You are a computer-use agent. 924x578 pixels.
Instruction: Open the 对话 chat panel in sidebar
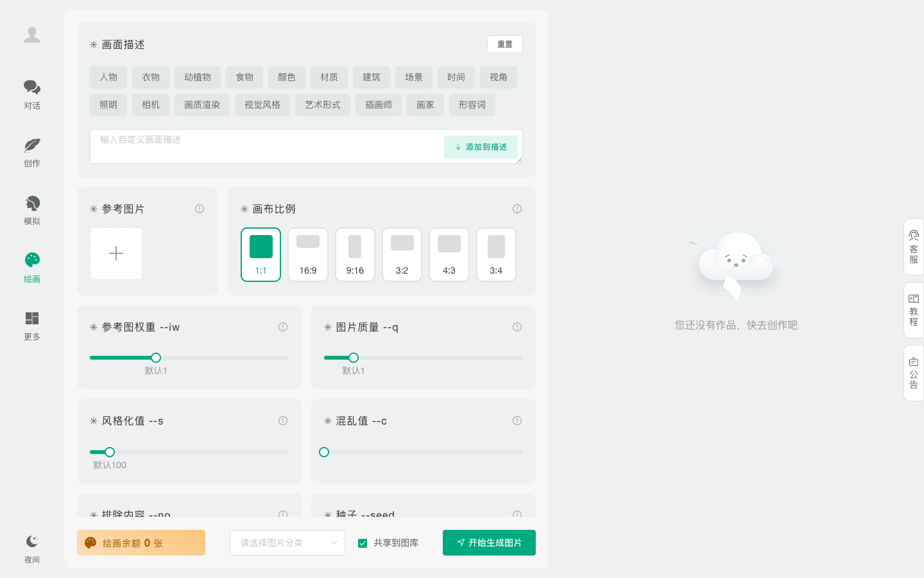32,95
